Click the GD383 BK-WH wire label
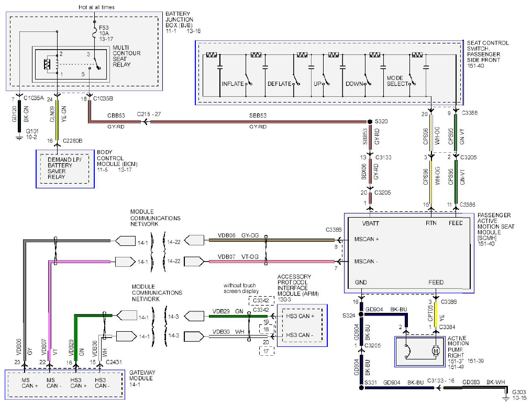This screenshot has width=532, height=406. click(483, 382)
